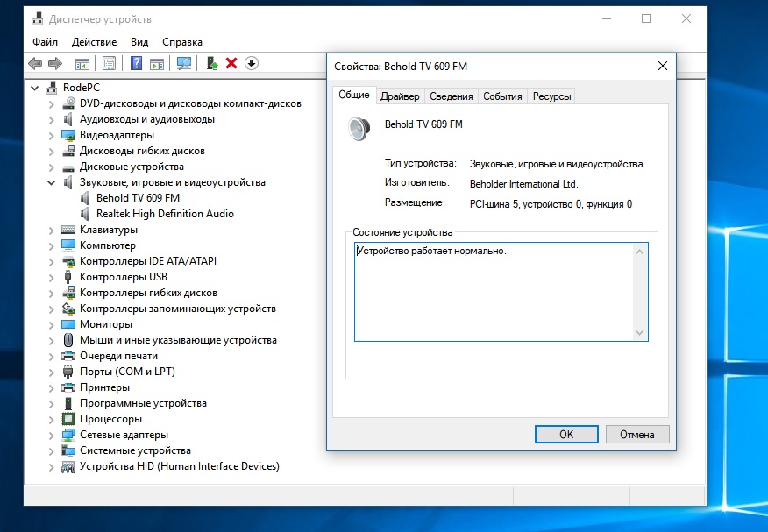Expand the Контроллеры USB category
This screenshot has height=532, width=768.
coord(52,278)
